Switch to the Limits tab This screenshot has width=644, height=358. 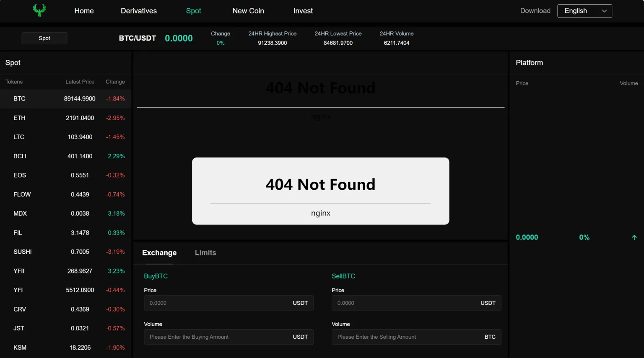pyautogui.click(x=205, y=253)
